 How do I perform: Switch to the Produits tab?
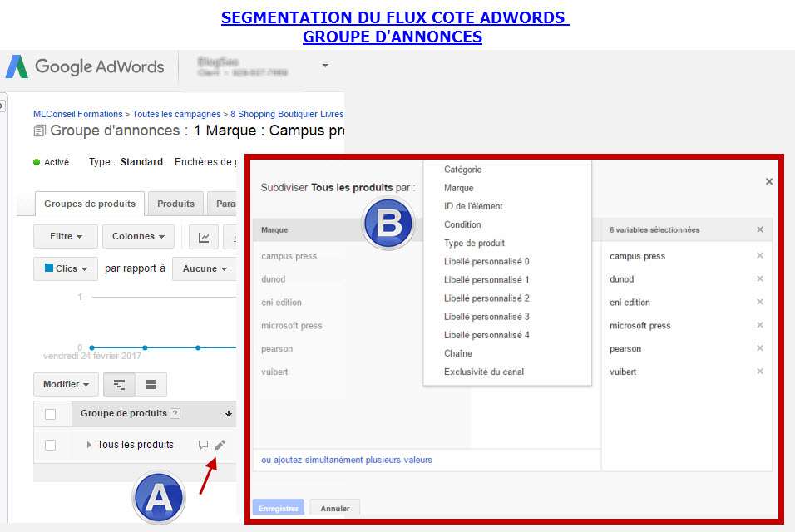coord(175,204)
